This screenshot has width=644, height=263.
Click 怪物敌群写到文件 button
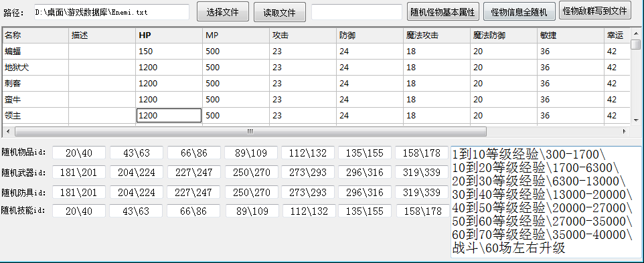tap(594, 11)
